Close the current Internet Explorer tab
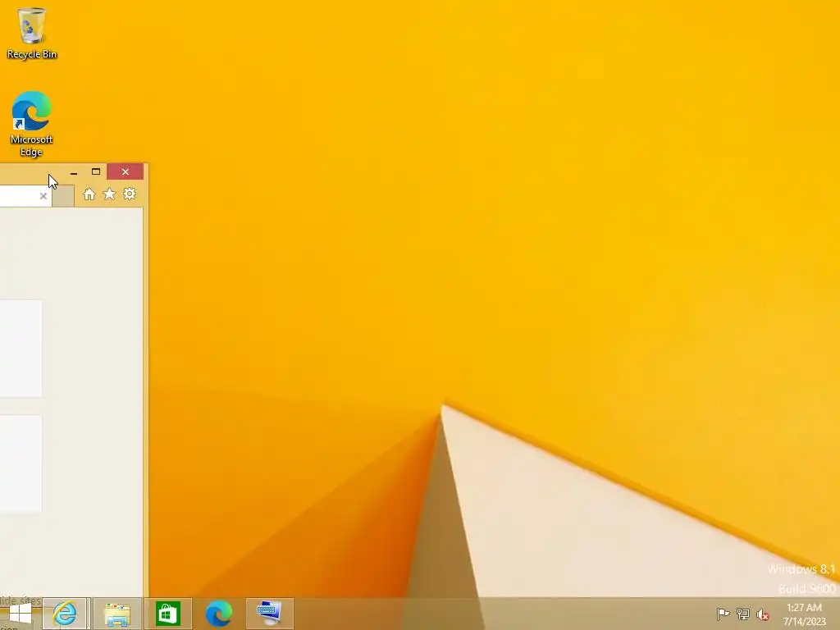Image resolution: width=840 pixels, height=630 pixels. [x=43, y=196]
